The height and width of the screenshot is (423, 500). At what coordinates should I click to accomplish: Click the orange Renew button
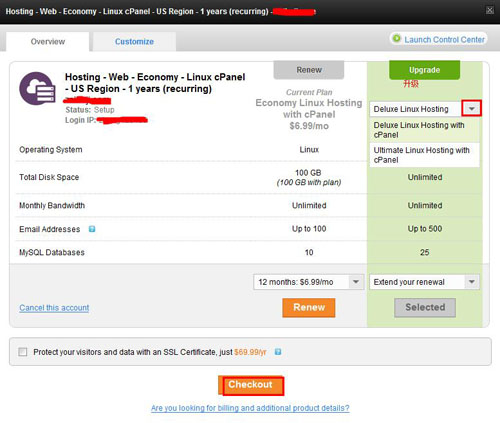(x=309, y=307)
